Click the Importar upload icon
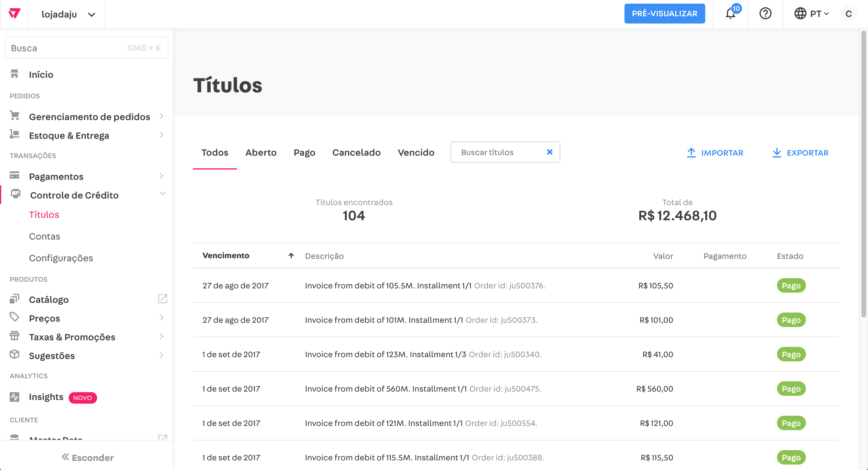 click(691, 152)
